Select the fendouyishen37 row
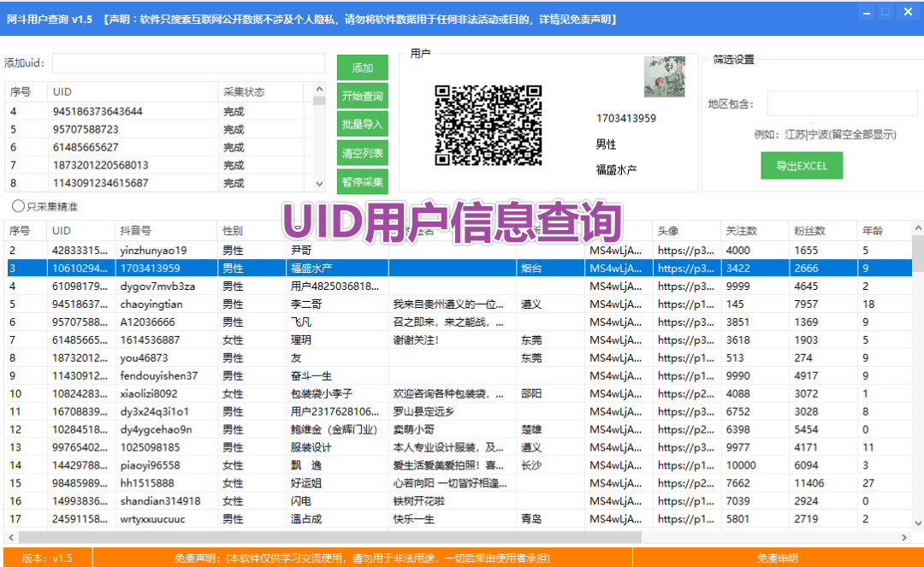 coord(459,375)
